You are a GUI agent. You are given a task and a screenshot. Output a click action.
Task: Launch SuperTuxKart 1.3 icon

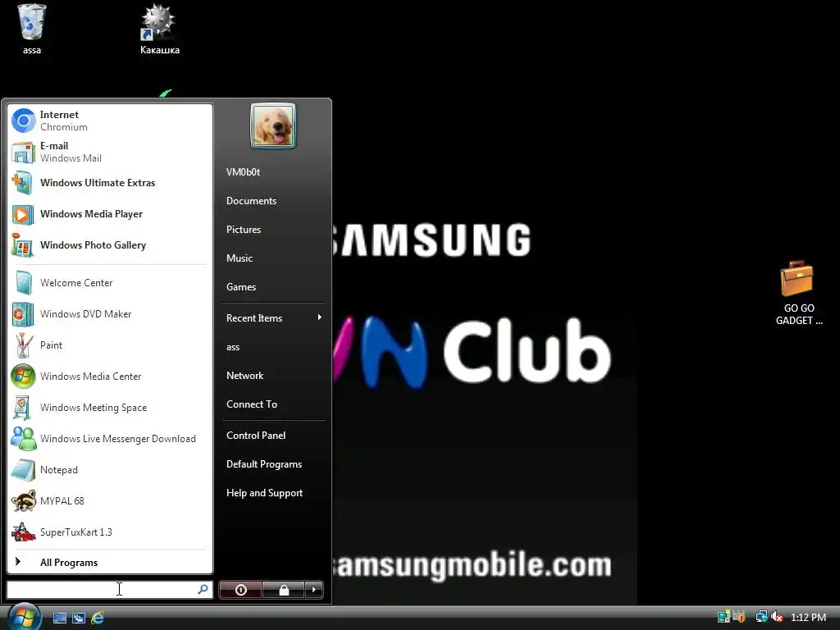point(24,532)
